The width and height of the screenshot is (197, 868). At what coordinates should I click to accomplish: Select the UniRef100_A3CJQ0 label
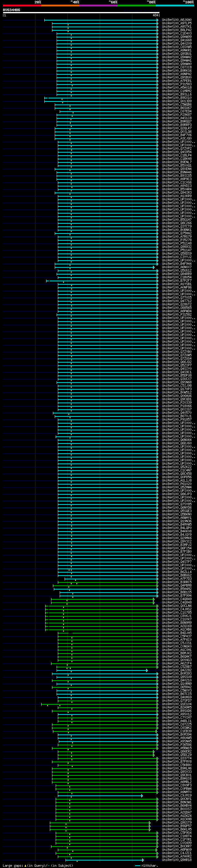coord(177,139)
